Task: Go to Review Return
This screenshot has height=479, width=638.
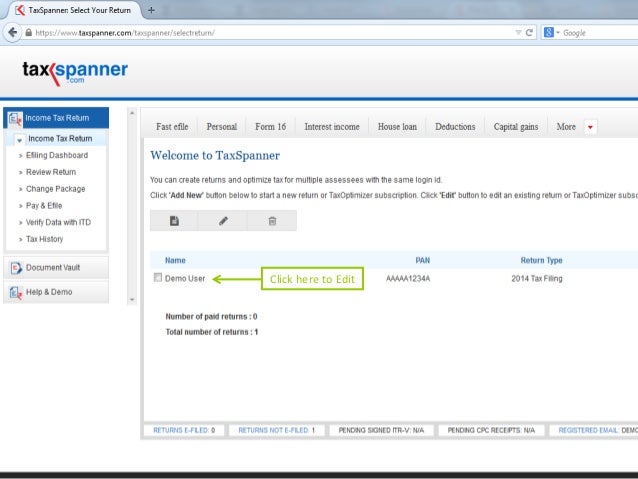Action: pyautogui.click(x=51, y=172)
